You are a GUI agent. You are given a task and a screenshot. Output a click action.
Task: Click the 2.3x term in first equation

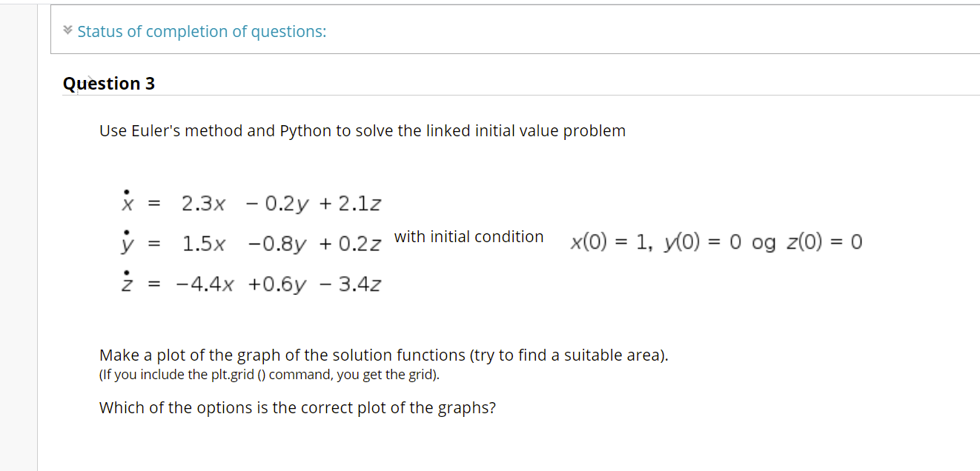[203, 203]
